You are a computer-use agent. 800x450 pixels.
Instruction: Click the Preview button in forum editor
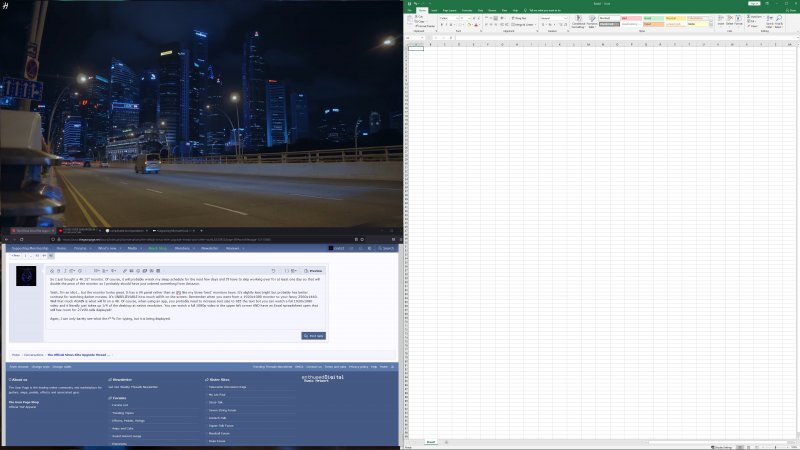coord(313,271)
